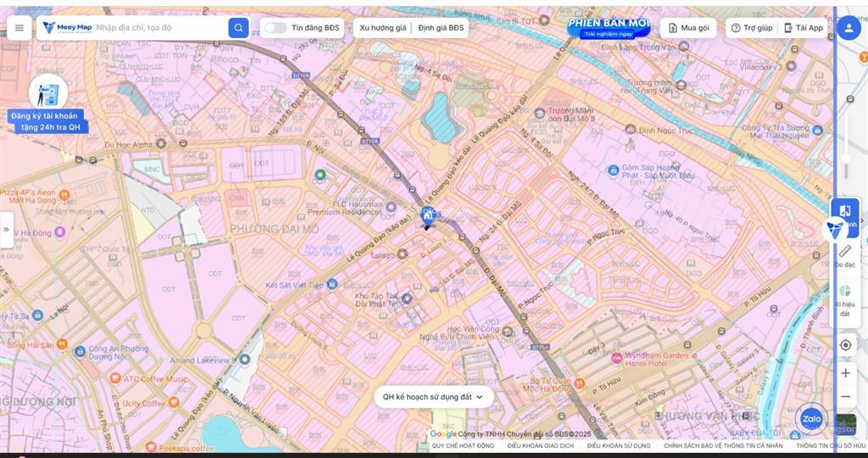Expand the left side panel chevron

[x=6, y=229]
